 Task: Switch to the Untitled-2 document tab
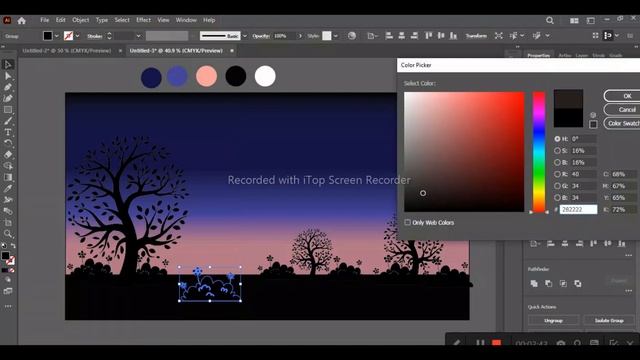[x=67, y=51]
